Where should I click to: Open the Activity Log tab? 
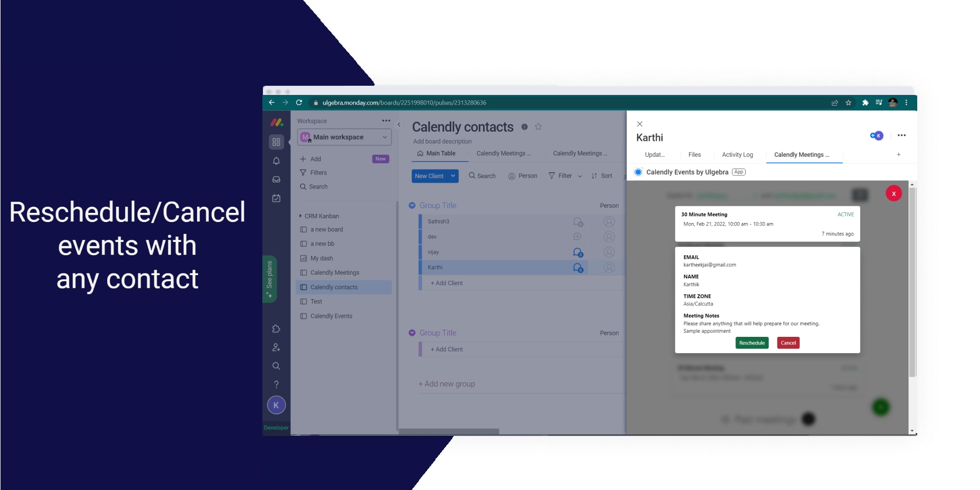point(737,155)
